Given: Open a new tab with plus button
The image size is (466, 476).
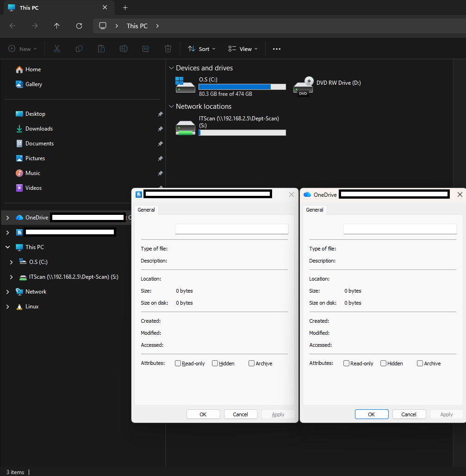Looking at the screenshot, I should (x=125, y=7).
